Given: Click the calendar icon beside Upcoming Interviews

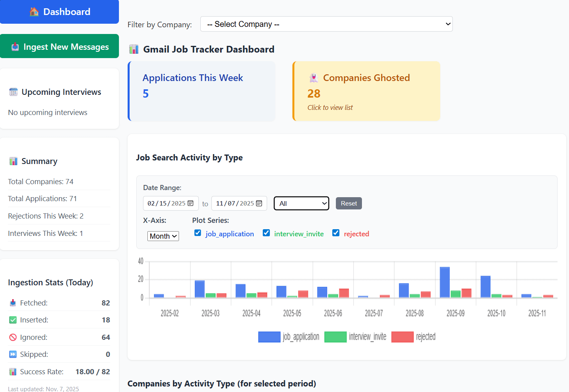Looking at the screenshot, I should 13,92.
